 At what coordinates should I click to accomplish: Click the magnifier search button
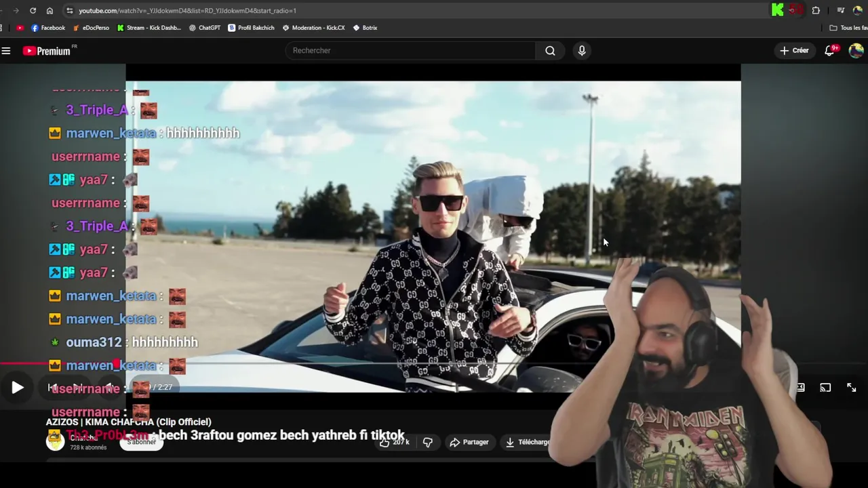click(x=550, y=51)
